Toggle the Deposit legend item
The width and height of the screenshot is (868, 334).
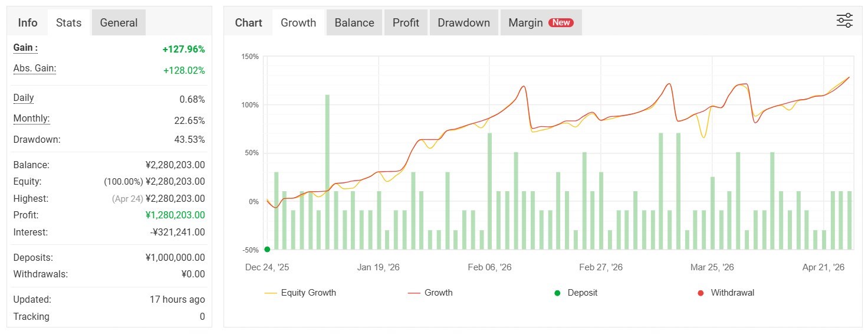[576, 293]
